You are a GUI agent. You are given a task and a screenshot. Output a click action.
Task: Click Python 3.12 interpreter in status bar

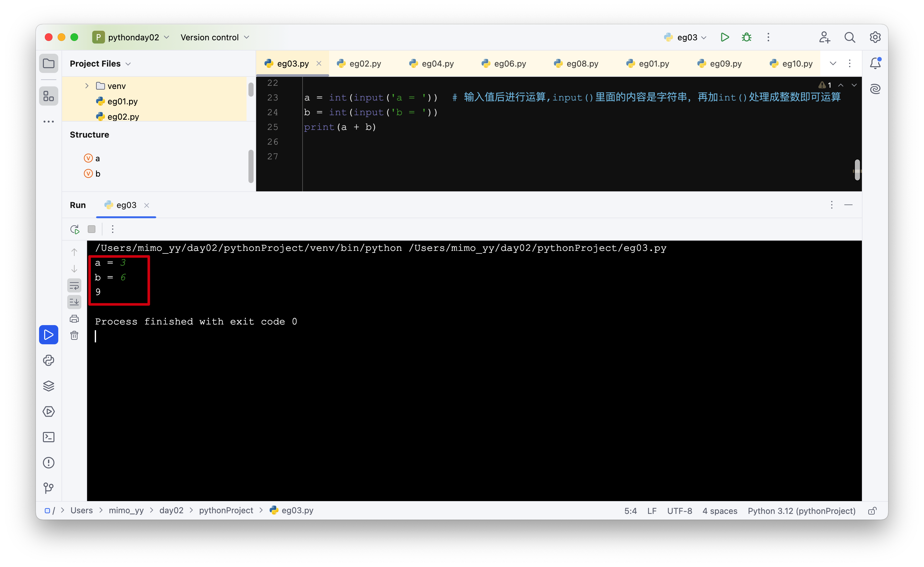(x=801, y=511)
